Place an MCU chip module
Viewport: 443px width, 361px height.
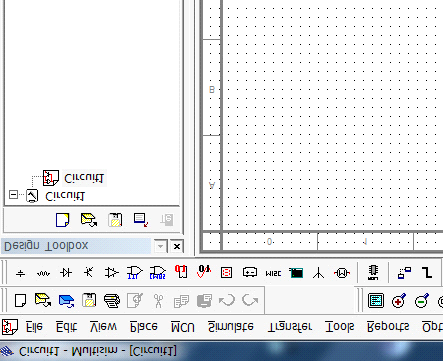pos(373,273)
